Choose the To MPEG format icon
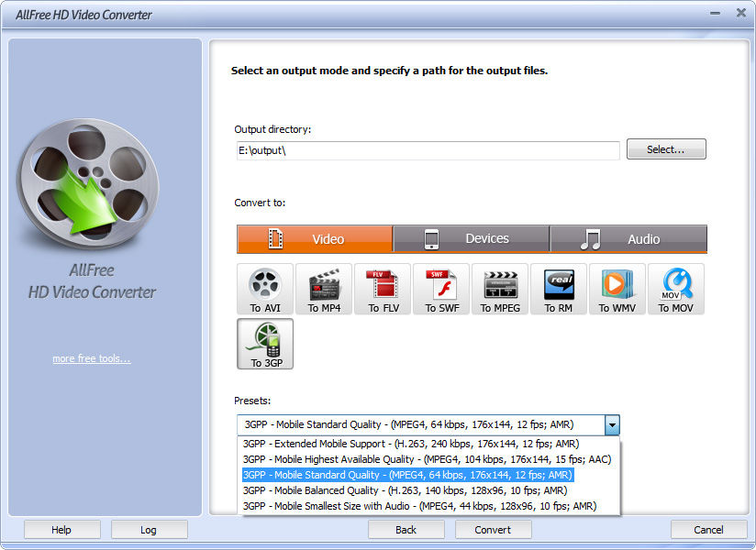Screen dimensions: 756x550 coord(500,289)
